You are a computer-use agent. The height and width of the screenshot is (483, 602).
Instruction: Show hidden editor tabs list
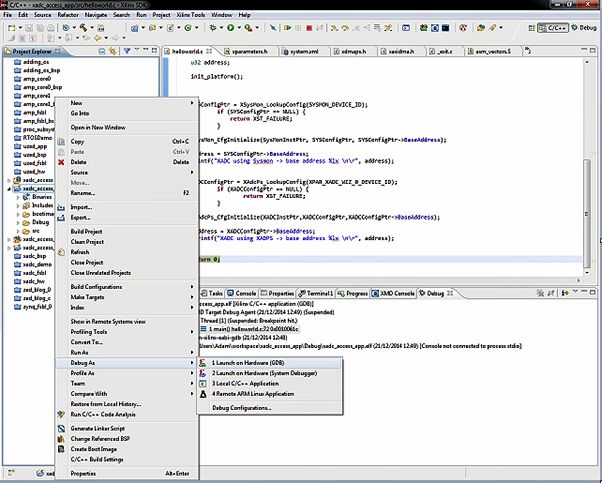point(528,51)
